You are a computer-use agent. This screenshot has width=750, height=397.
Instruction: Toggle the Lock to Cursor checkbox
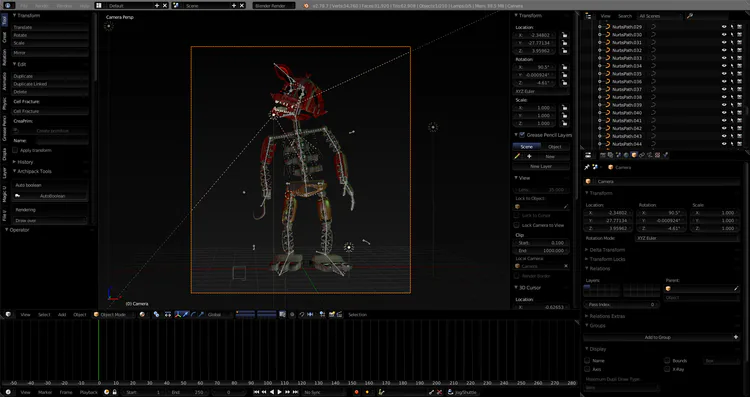517,216
